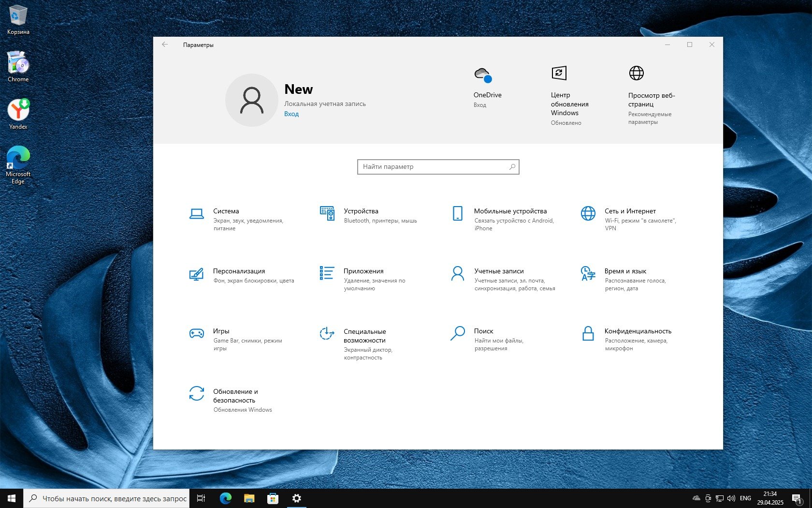Click the Поиск magnifier category icon
This screenshot has width=812, height=508.
tap(457, 333)
